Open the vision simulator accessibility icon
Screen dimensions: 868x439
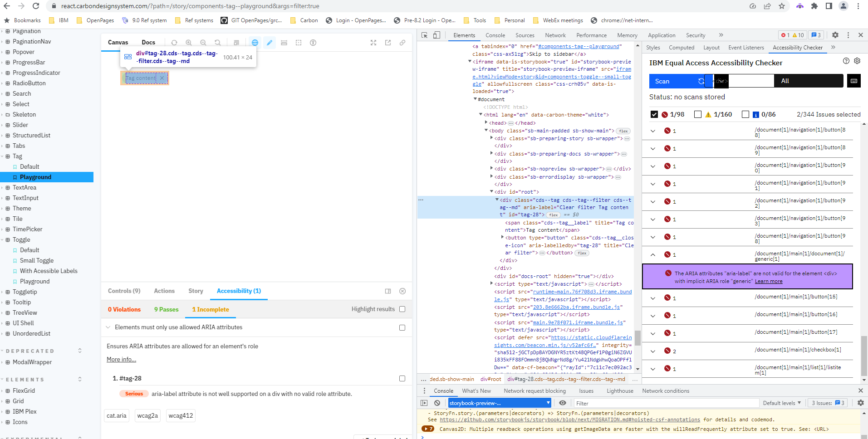(x=313, y=43)
